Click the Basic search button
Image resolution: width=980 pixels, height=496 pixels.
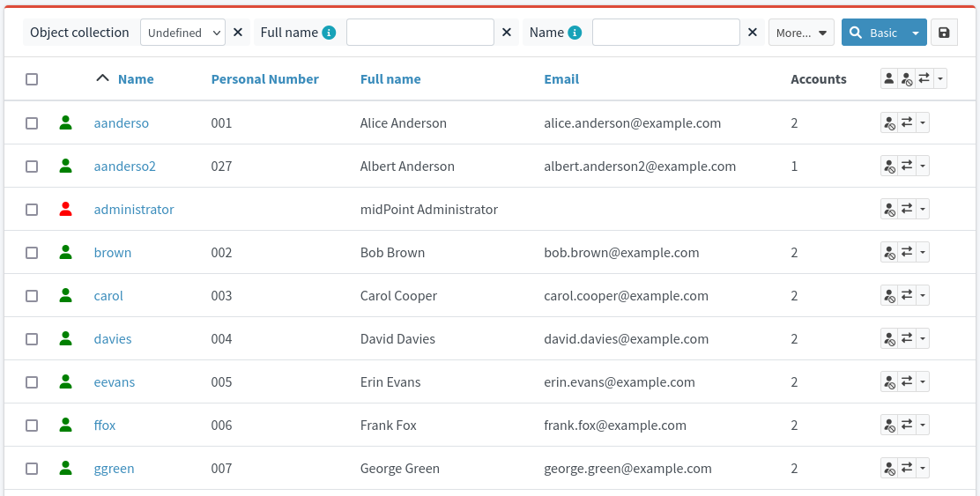pyautogui.click(x=872, y=33)
